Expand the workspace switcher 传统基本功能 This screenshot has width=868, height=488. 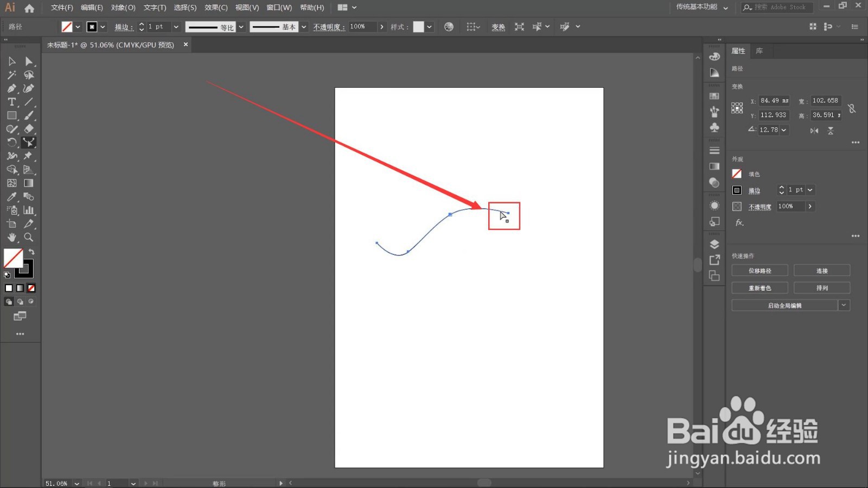702,7
